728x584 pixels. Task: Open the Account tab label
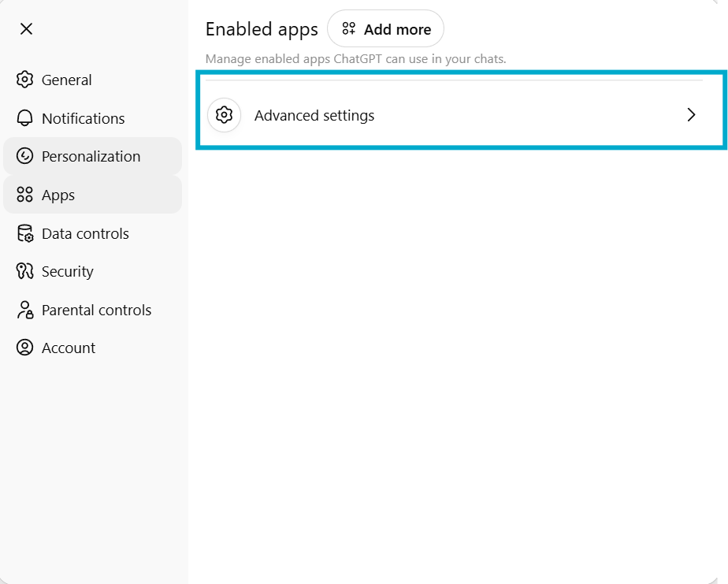click(x=69, y=348)
